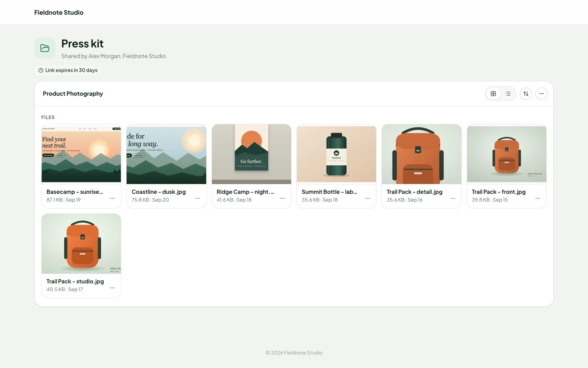The image size is (588, 368).
Task: Click the Fieldnote Studio header logo
Action: [59, 13]
